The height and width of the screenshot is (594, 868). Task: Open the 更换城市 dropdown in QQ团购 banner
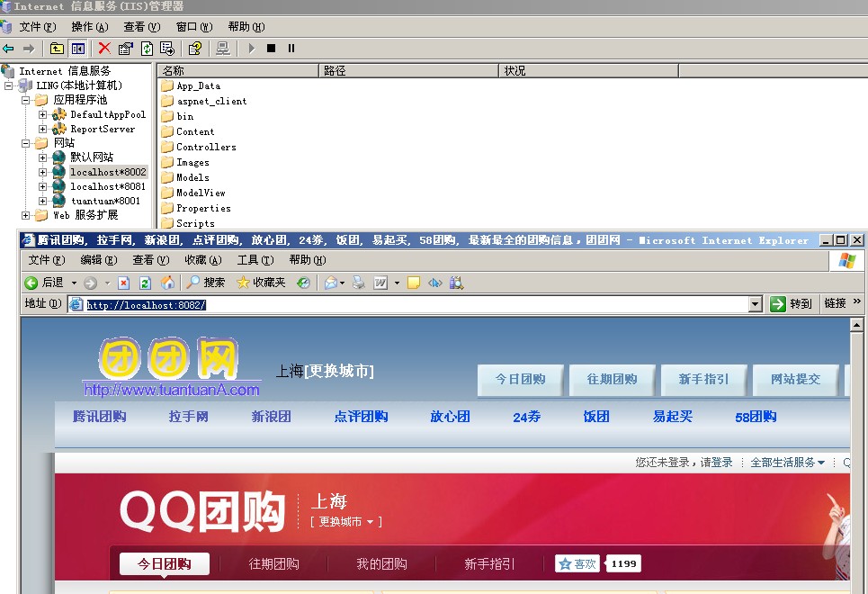[346, 522]
